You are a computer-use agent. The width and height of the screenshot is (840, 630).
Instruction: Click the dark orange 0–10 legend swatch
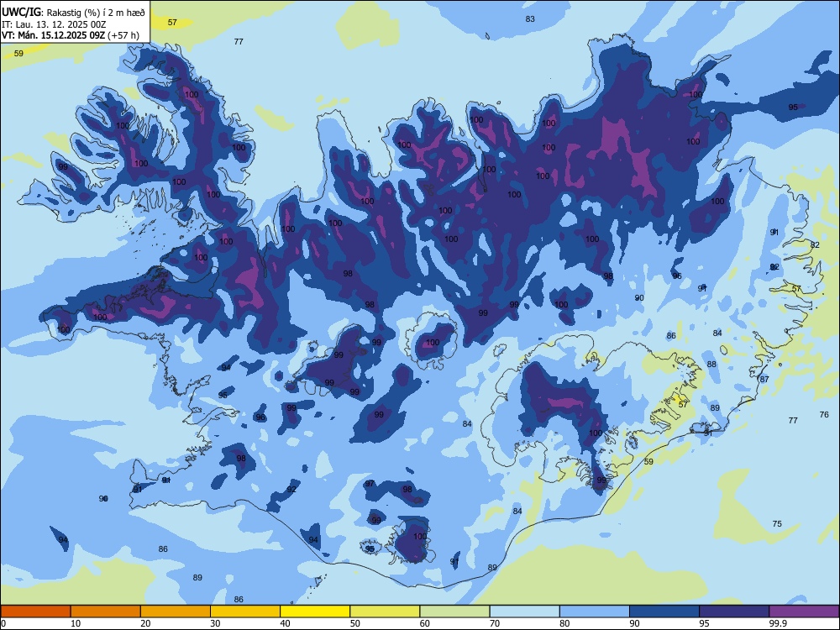coord(35,612)
